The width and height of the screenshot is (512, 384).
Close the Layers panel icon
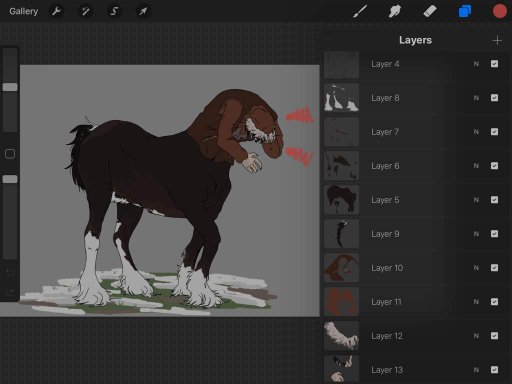tap(465, 11)
